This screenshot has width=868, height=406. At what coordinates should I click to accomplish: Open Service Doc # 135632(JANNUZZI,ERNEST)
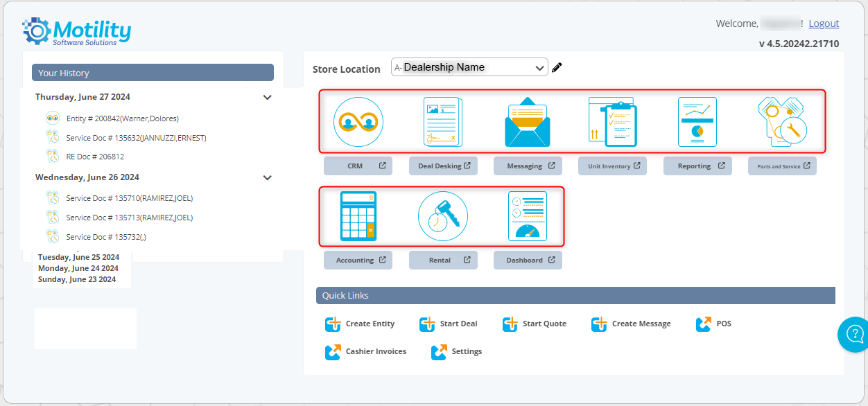pos(136,138)
